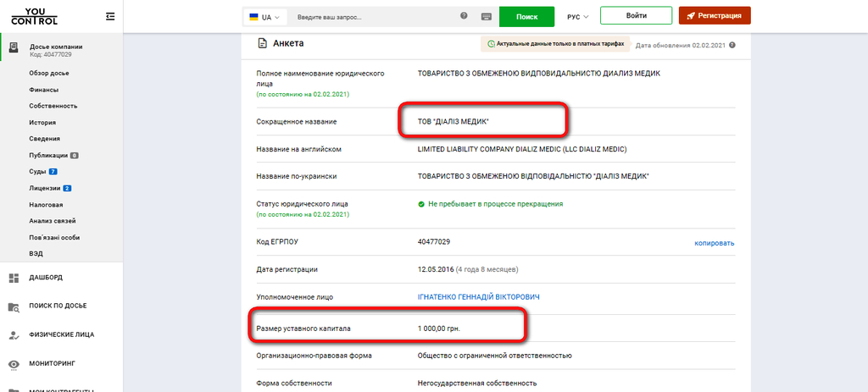Select Финансы in sidebar
The width and height of the screenshot is (868, 392).
coord(44,90)
